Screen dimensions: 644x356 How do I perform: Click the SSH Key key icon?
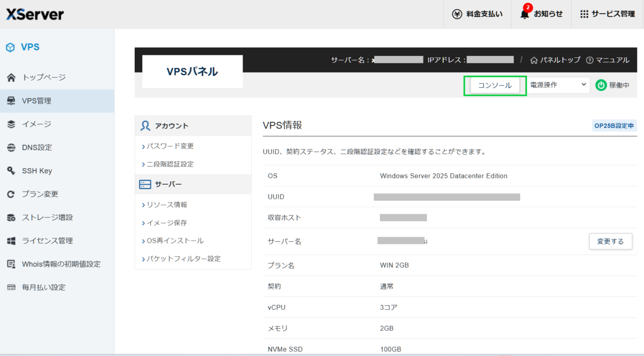(11, 171)
